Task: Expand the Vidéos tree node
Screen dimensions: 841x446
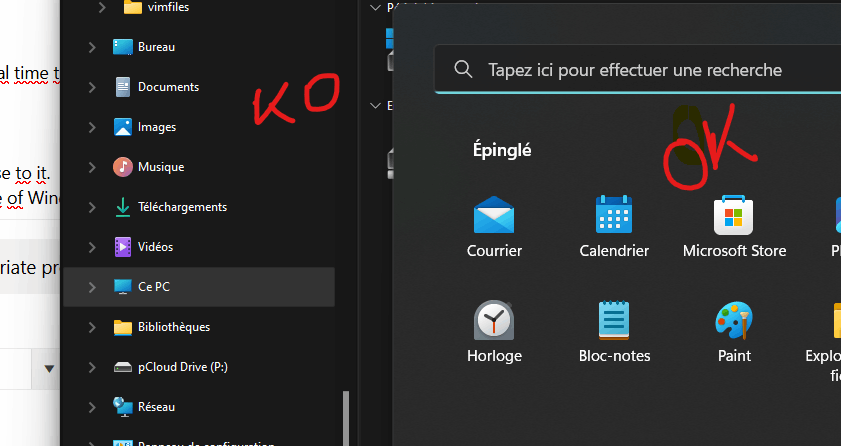Action: pyautogui.click(x=92, y=247)
